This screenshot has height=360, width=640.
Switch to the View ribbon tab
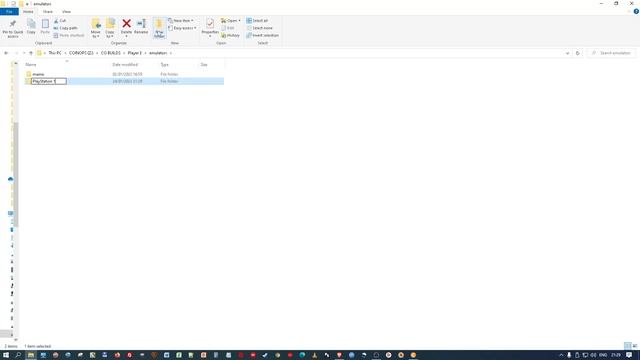tap(66, 11)
